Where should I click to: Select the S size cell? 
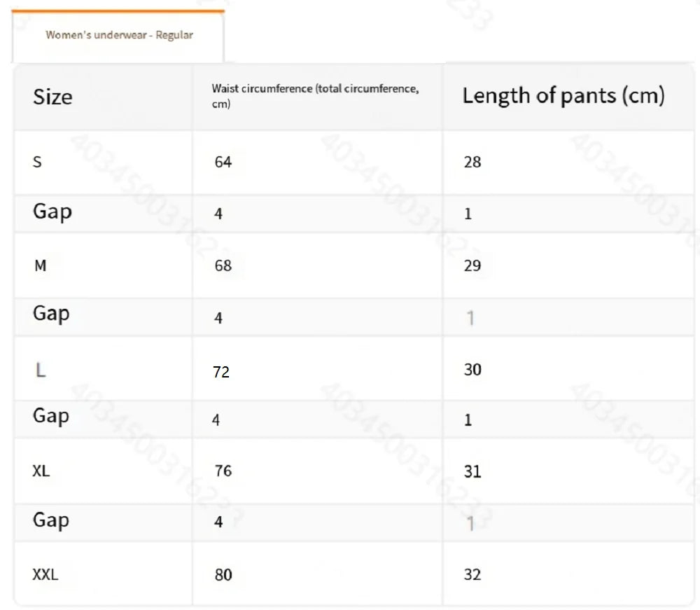(x=38, y=162)
